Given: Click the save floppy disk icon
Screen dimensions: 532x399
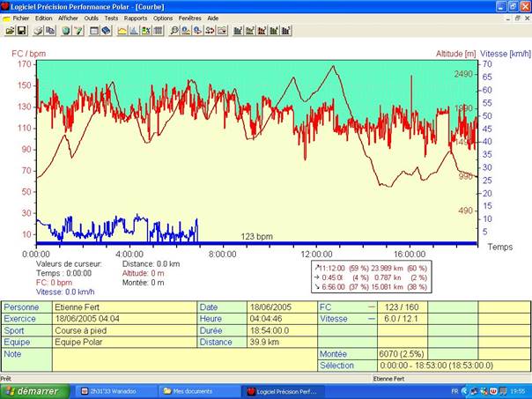Looking at the screenshot, I should (20, 31).
